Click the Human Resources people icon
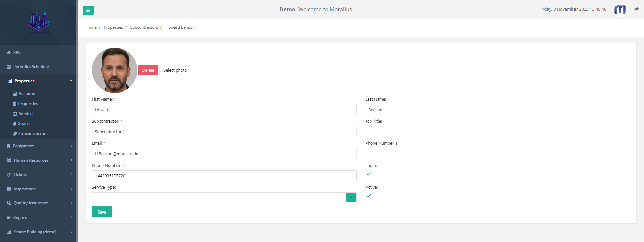 click(9, 160)
